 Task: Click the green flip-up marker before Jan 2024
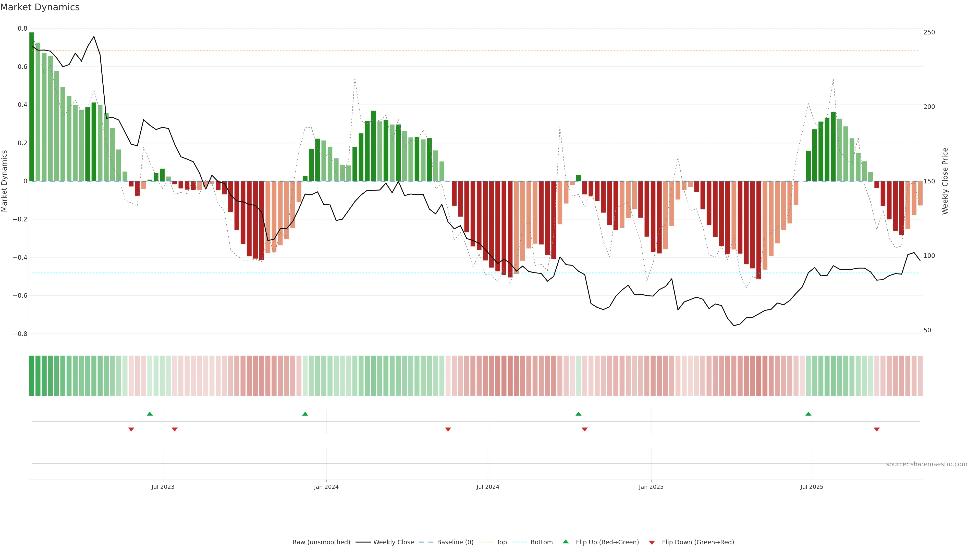pos(305,414)
